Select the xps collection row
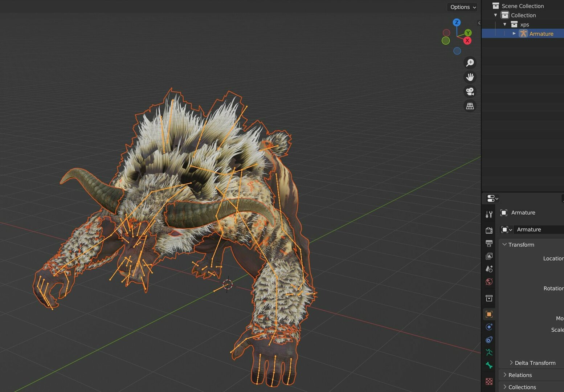 point(523,24)
